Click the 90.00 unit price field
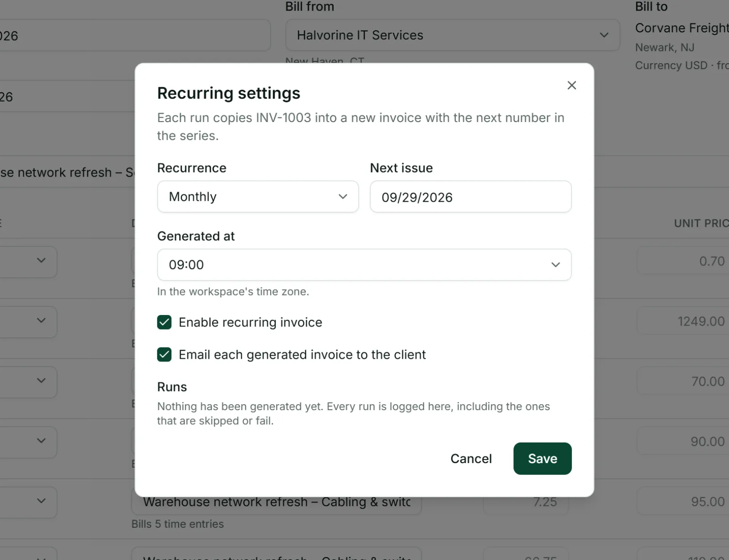Screen dimensions: 729x560 pyautogui.click(x=683, y=442)
